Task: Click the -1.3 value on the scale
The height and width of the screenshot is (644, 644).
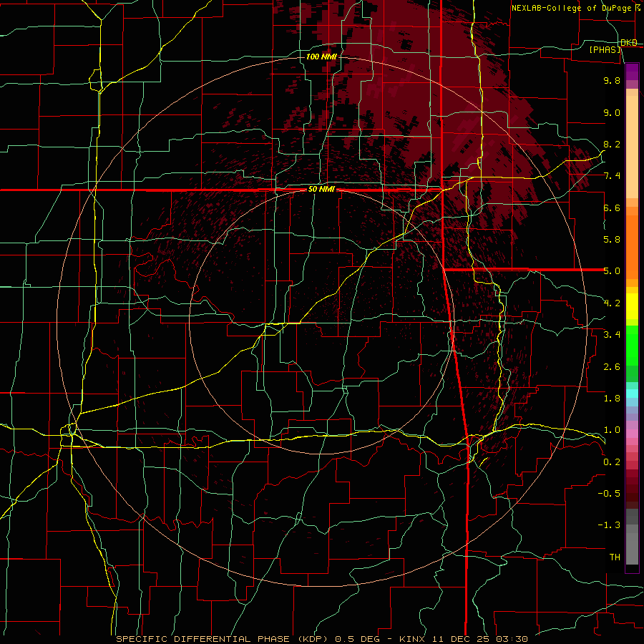Action: 609,525
